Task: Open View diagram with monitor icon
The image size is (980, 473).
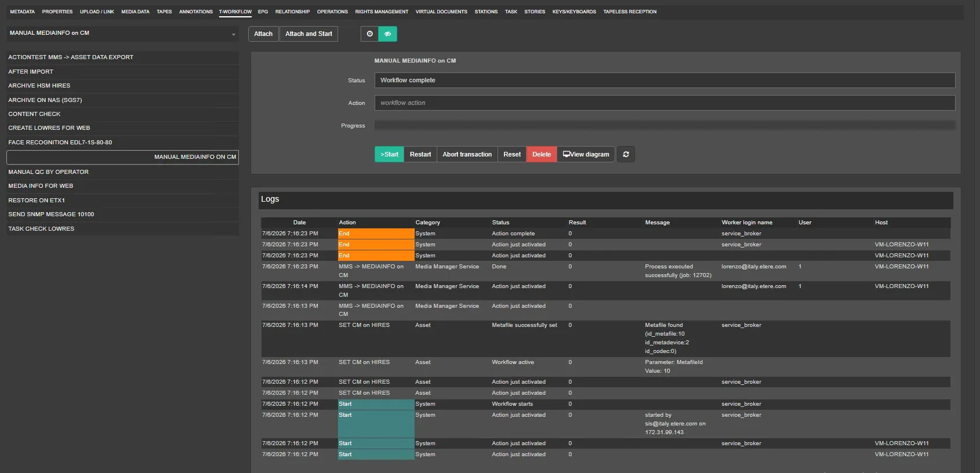Action: (x=586, y=154)
